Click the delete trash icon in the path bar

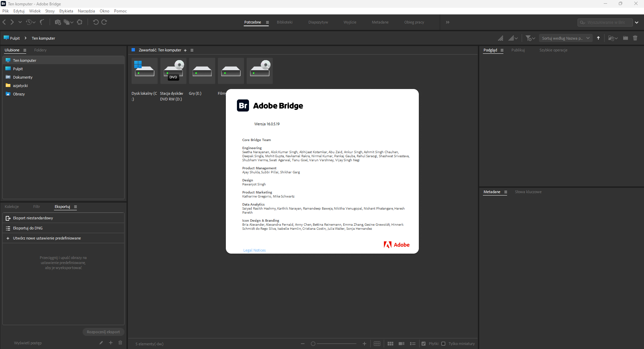[635, 38]
